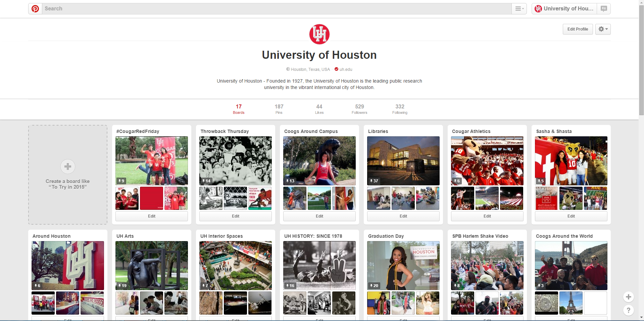Click the Pinterest logo icon
The height and width of the screenshot is (321, 644).
coord(35,9)
